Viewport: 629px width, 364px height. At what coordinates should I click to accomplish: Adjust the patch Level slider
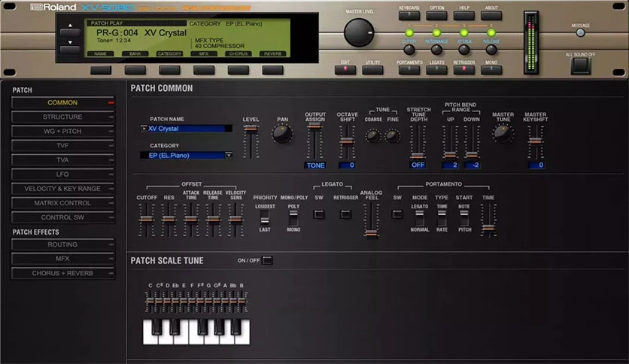pyautogui.click(x=251, y=129)
